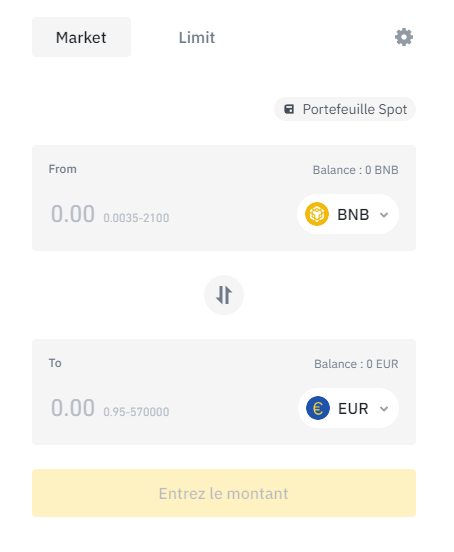Click the 0.0035-2100 range hint
The height and width of the screenshot is (552, 454).
click(136, 218)
